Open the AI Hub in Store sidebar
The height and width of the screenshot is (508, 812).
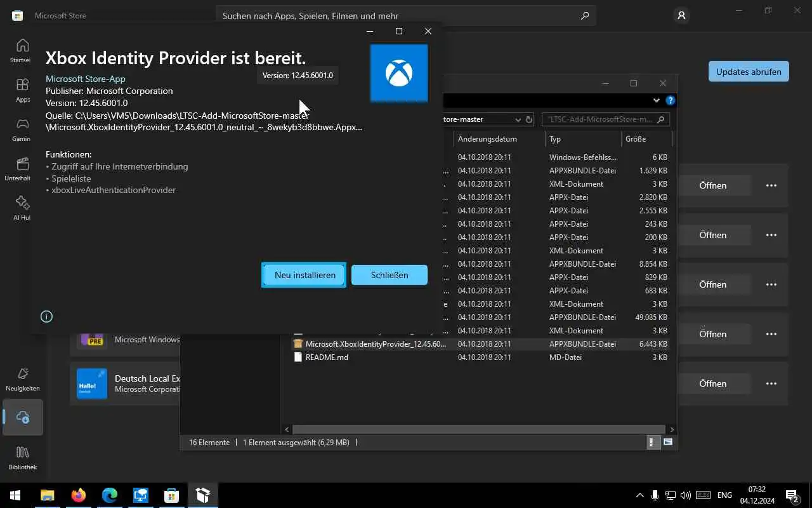(22, 208)
